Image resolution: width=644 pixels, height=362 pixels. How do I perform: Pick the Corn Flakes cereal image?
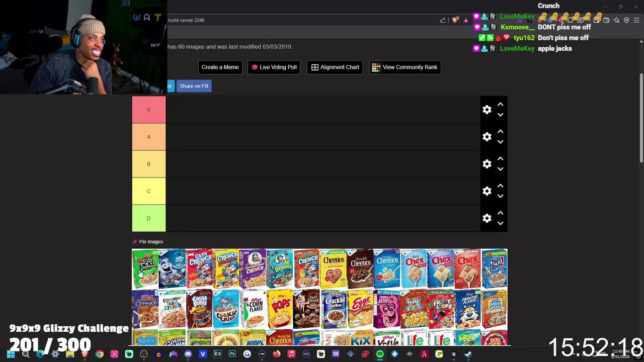pyautogui.click(x=253, y=309)
